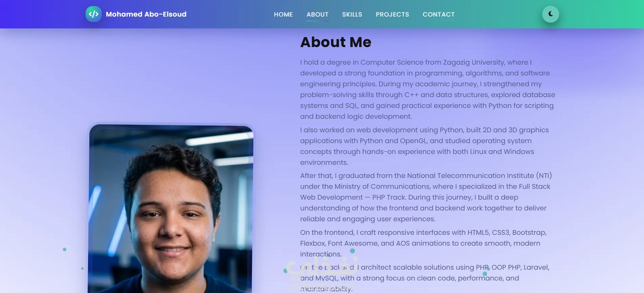Click the Mohamed Abo-Elsoud site title

click(146, 14)
